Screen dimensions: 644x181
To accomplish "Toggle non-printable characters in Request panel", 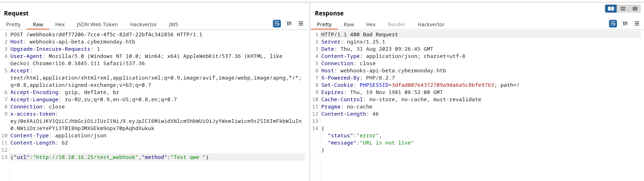I will coord(289,23).
